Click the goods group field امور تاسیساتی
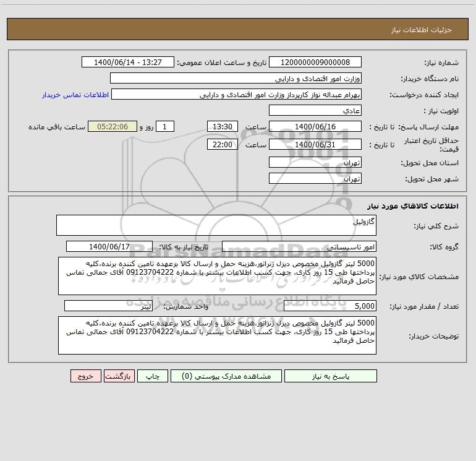 (x=299, y=246)
